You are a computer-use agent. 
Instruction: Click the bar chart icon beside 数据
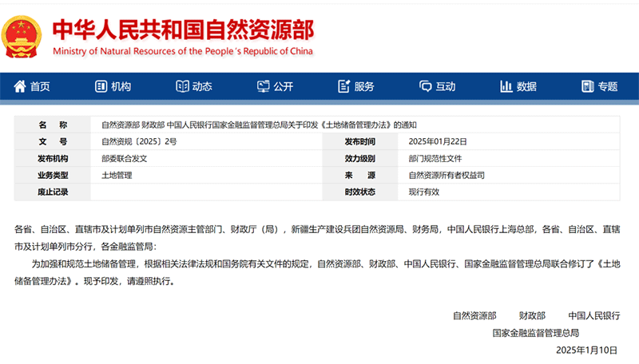[x=506, y=87]
